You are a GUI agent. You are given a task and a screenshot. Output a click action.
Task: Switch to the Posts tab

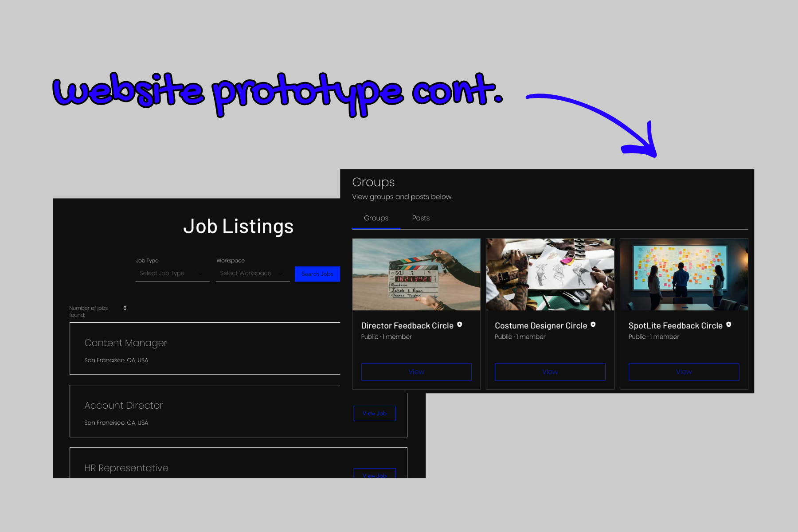[420, 218]
